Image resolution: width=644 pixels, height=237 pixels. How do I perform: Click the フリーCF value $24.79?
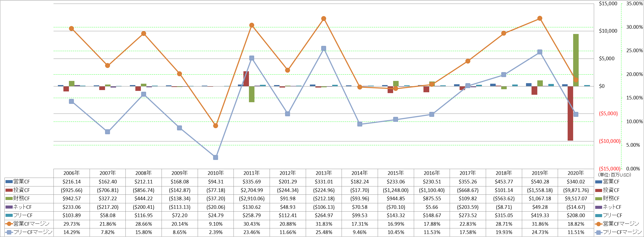tap(216, 215)
